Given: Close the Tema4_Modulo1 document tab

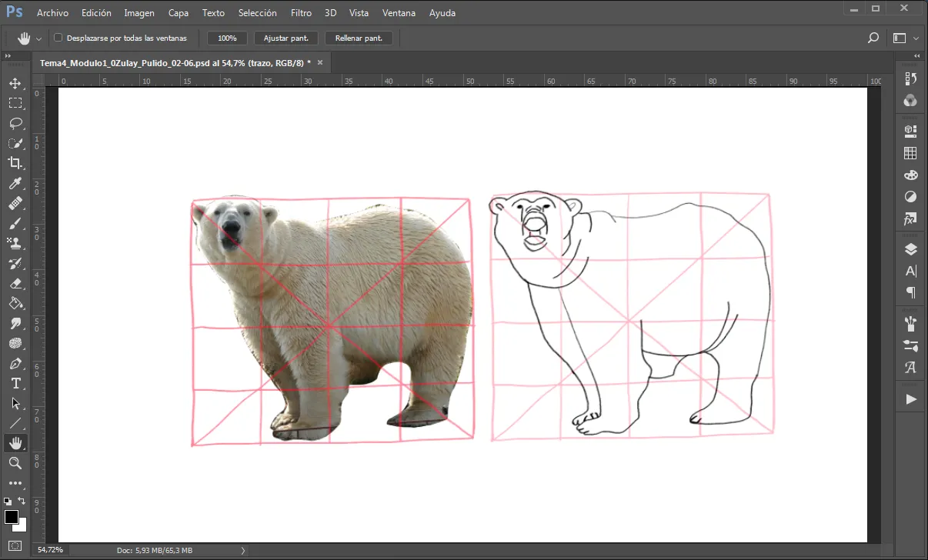Looking at the screenshot, I should 320,62.
